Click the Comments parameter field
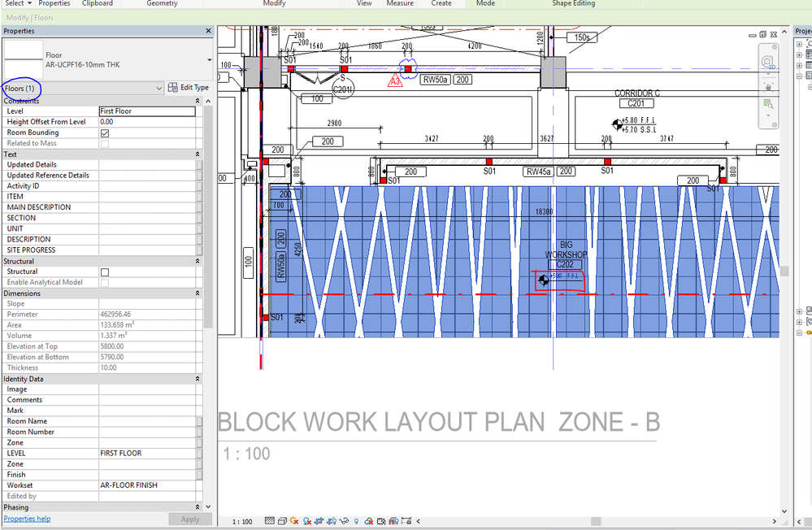The width and height of the screenshot is (812, 530). pos(147,400)
